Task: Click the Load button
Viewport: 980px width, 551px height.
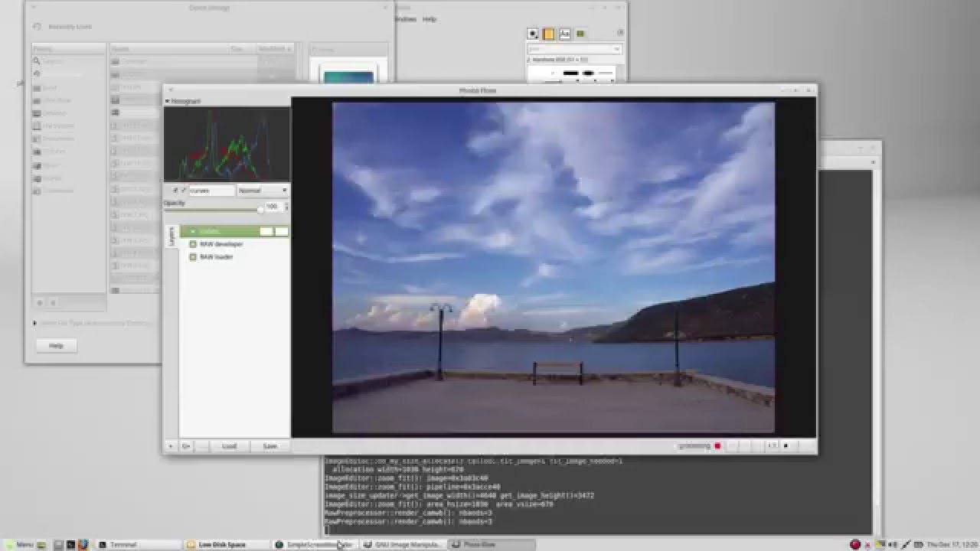Action: pyautogui.click(x=229, y=446)
